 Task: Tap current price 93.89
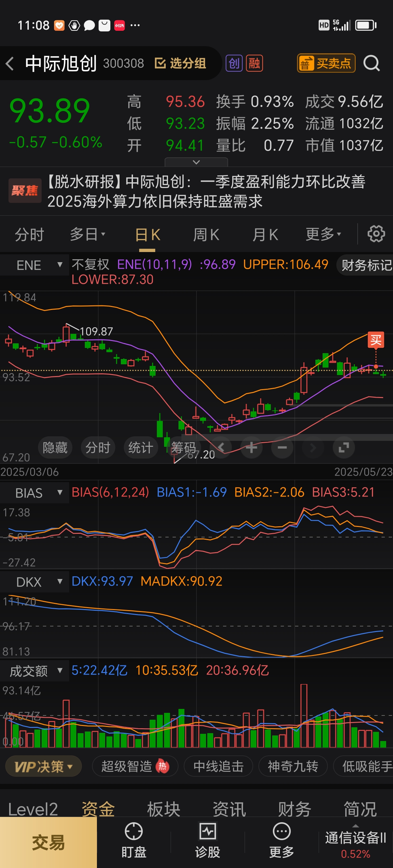[x=50, y=111]
